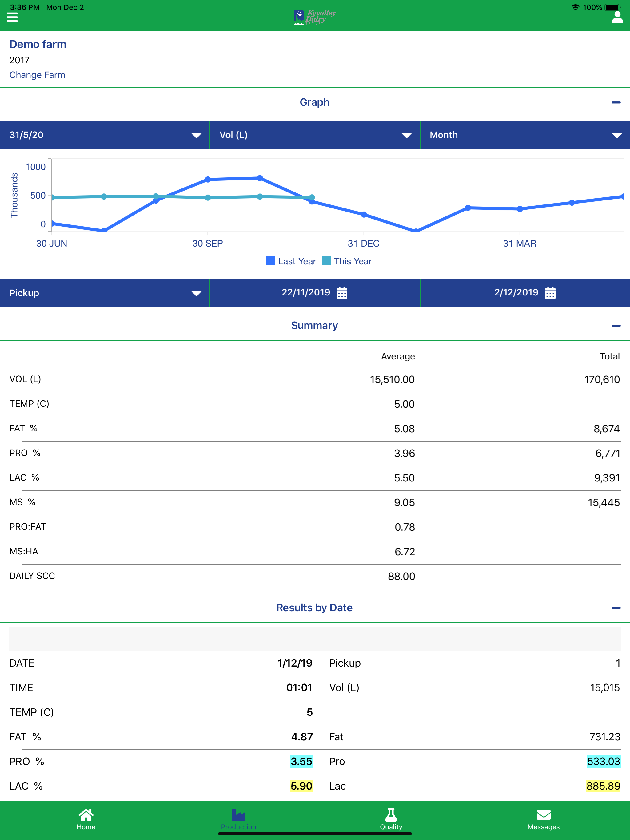The width and height of the screenshot is (630, 840).
Task: Tap the highlighted PRO % value 3.55
Action: 301,761
